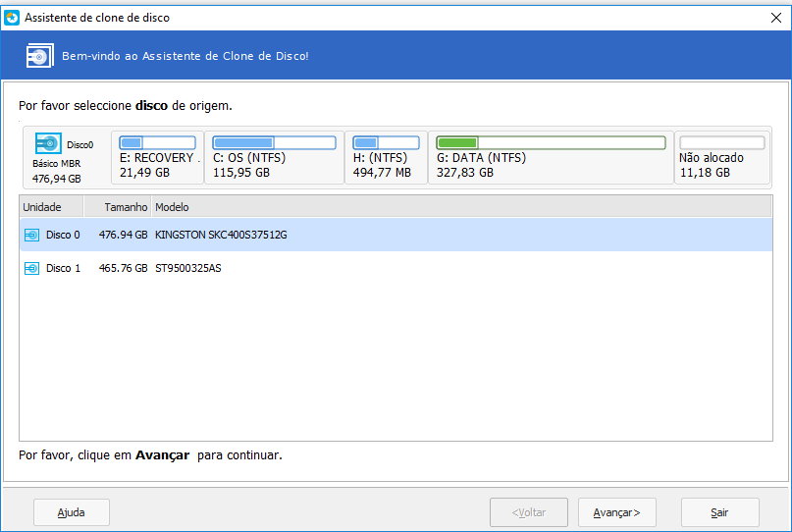Click the H: partition usage bar

387,142
